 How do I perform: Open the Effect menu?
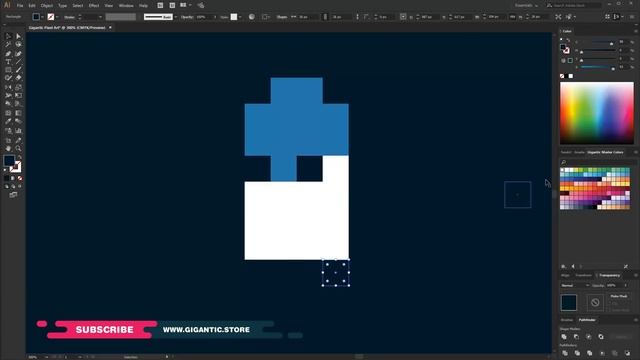tap(94, 6)
